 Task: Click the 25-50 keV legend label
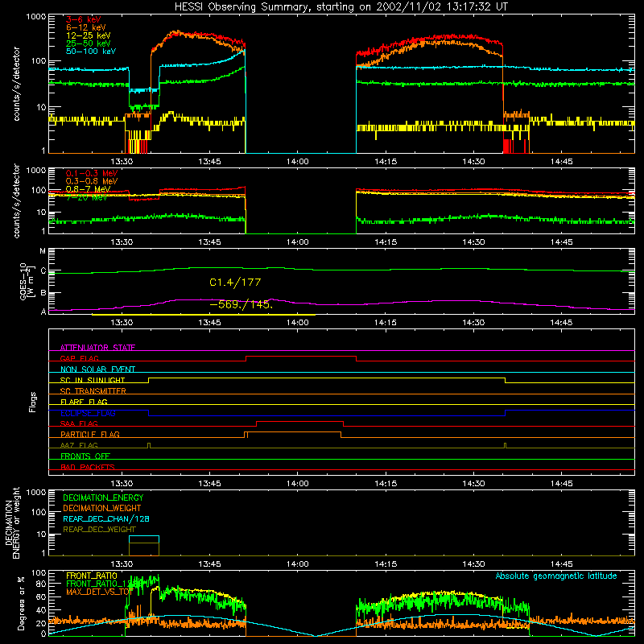(88, 43)
